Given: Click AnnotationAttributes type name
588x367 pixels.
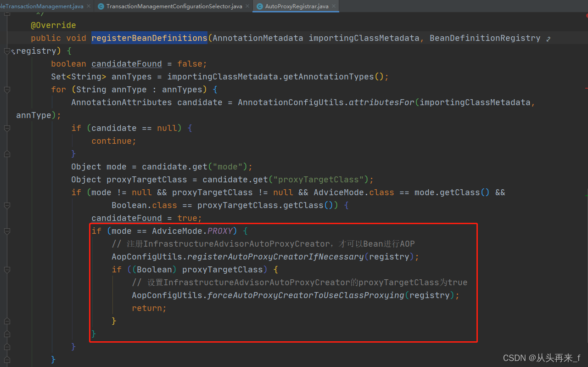Looking at the screenshot, I should pos(122,102).
